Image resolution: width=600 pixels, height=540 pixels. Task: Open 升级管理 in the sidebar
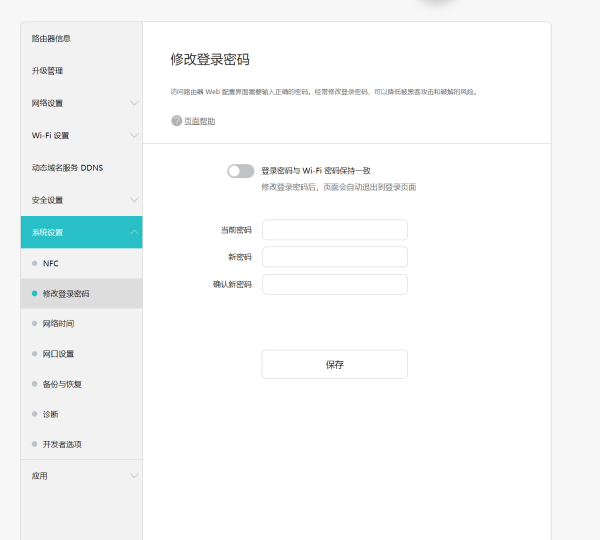[48, 71]
